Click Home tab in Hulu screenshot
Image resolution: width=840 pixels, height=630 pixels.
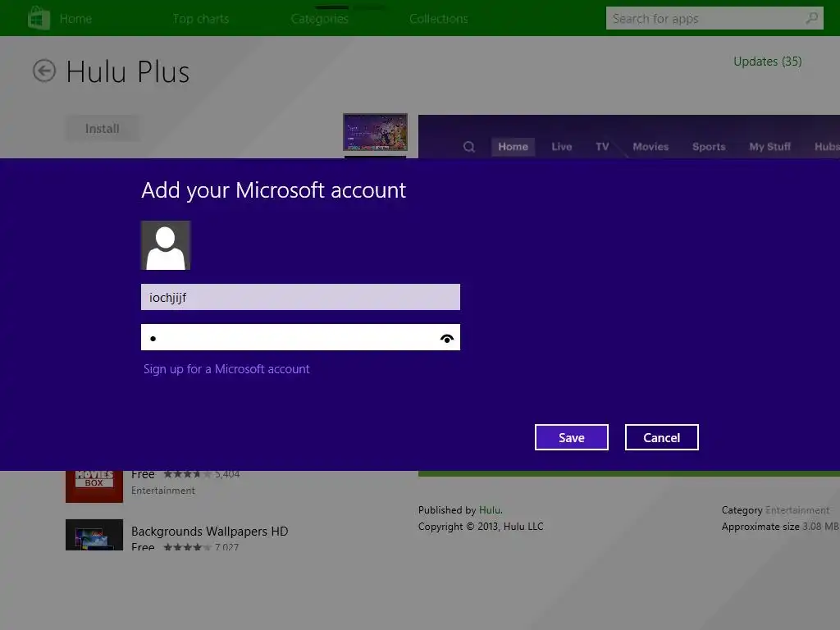point(513,146)
